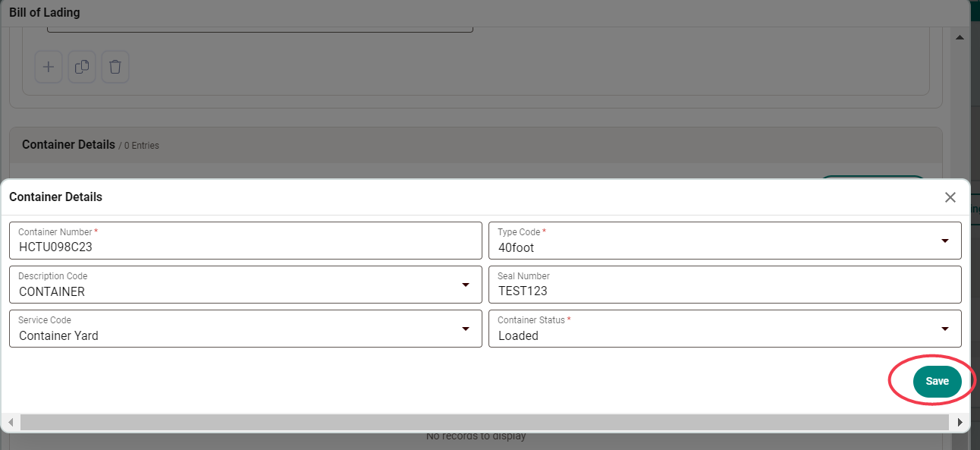Click the up arrow on the vertical scrollbar
Screen dimensions: 980x450
[960, 36]
